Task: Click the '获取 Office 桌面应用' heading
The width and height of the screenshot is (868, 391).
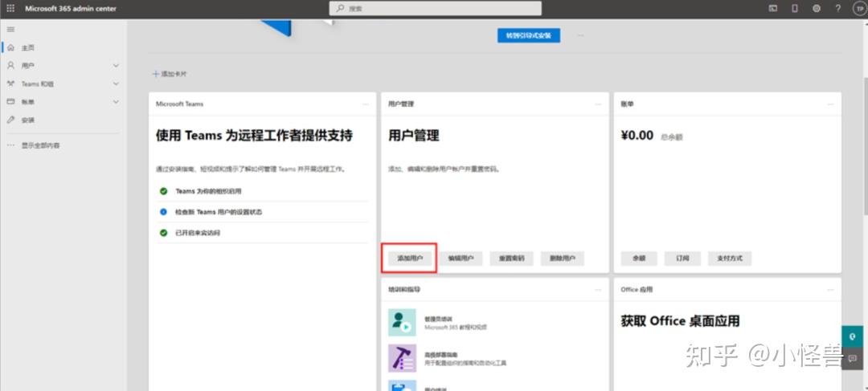Action: click(681, 321)
